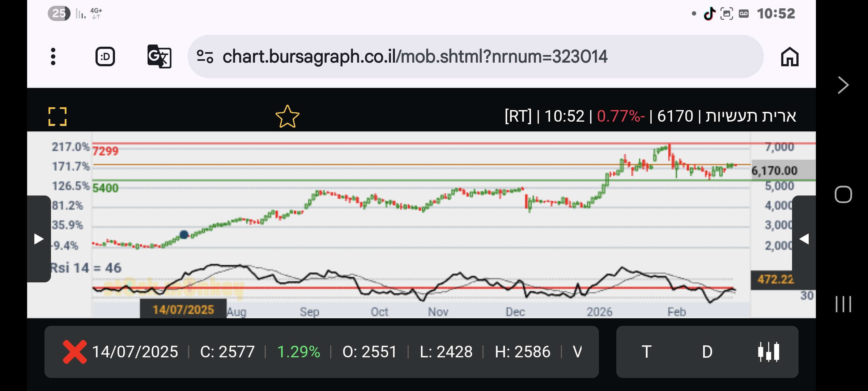Tap the V volume label
Viewport: 868px width, 391px height.
point(577,352)
